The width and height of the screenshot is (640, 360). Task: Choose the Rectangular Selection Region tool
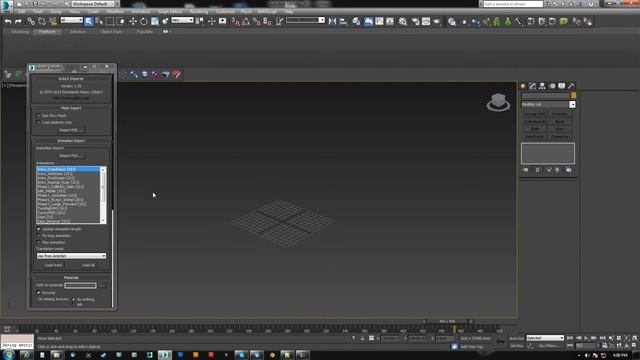110,21
